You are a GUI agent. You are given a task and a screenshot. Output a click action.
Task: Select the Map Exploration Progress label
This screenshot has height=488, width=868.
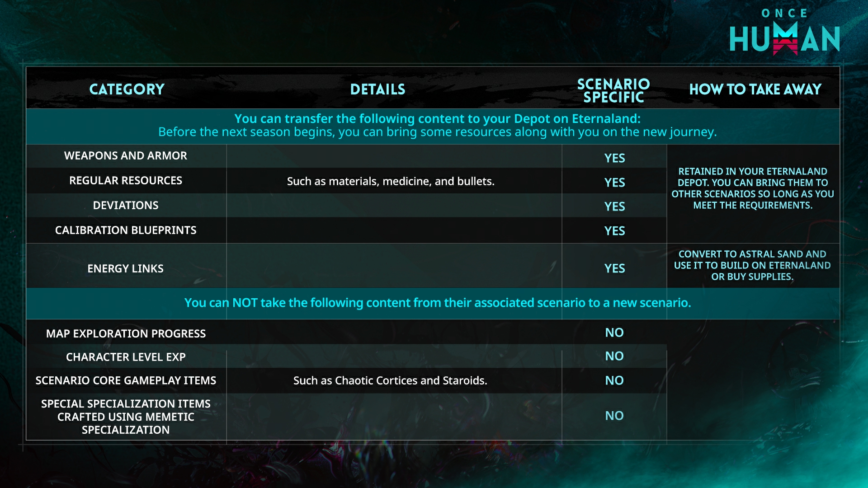(x=126, y=334)
